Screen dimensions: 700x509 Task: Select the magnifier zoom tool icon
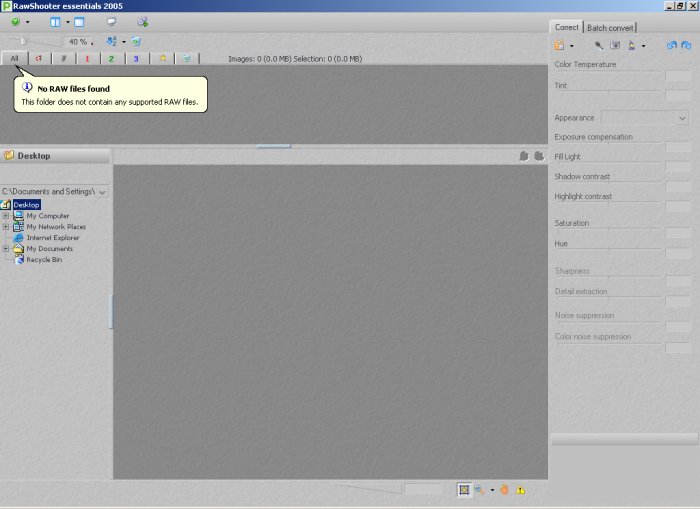coord(479,490)
